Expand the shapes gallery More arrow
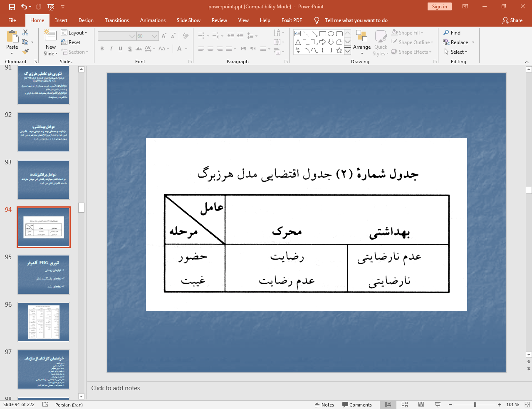 (x=348, y=50)
